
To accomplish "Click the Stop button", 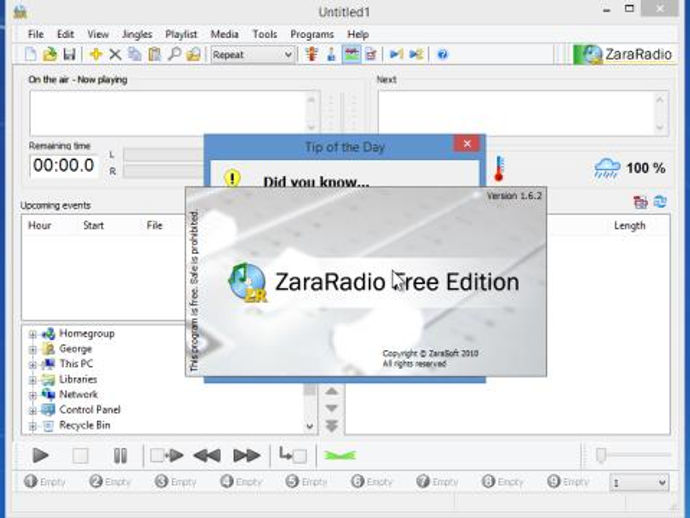I will (80, 456).
